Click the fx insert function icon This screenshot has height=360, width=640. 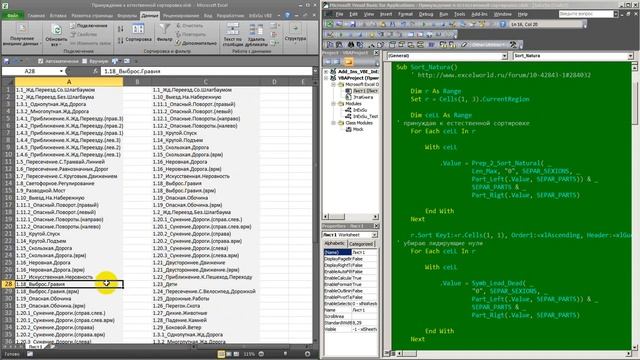tap(96, 71)
